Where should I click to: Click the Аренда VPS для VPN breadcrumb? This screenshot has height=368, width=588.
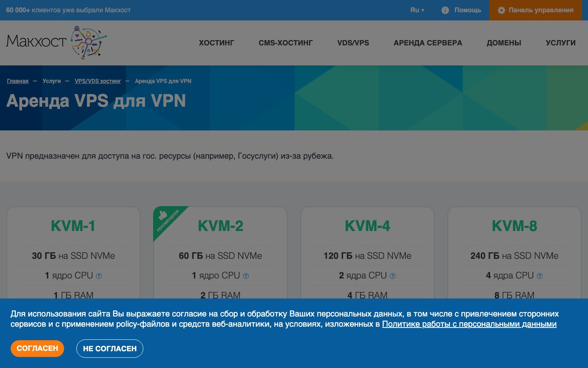[x=163, y=81]
